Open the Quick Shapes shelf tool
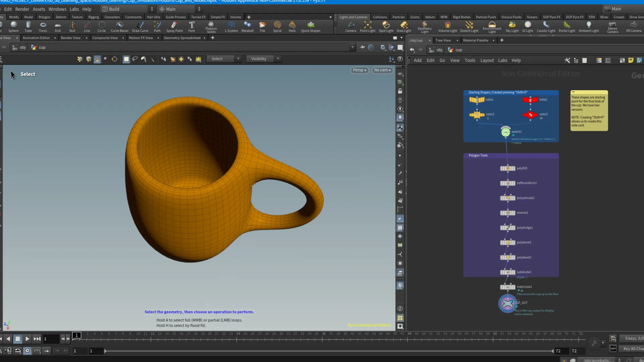Screen dimensions: 644x362 point(310,27)
